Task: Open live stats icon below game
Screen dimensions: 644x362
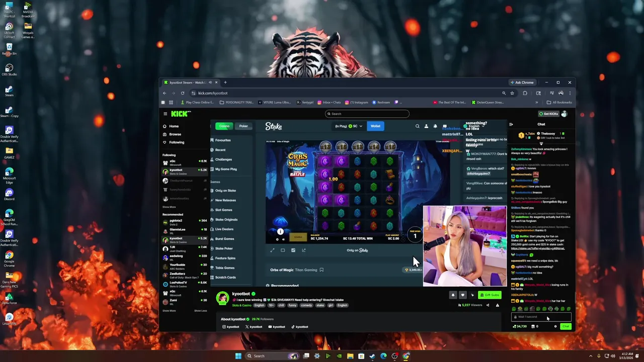Action: (293, 250)
